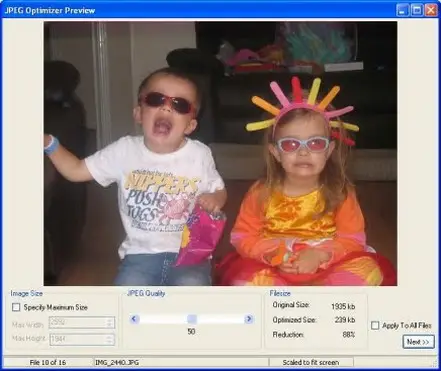Click the JPEG Quality slider thumb
This screenshot has width=441, height=371.
tap(192, 319)
